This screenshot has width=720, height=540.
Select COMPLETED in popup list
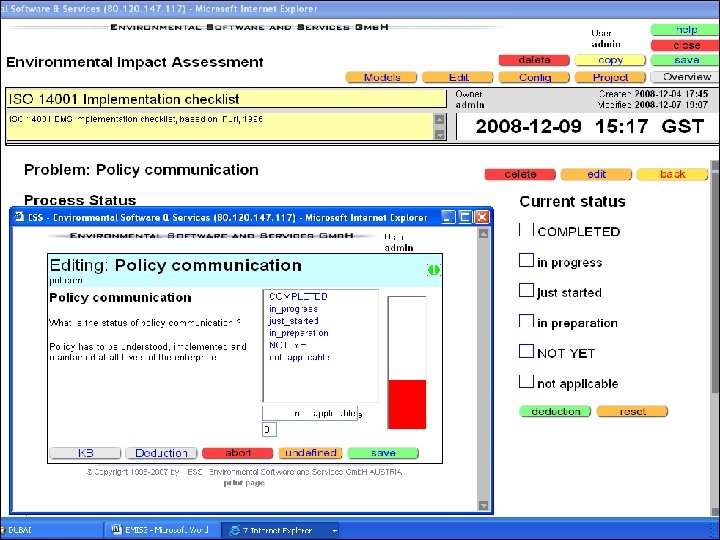tap(298, 297)
